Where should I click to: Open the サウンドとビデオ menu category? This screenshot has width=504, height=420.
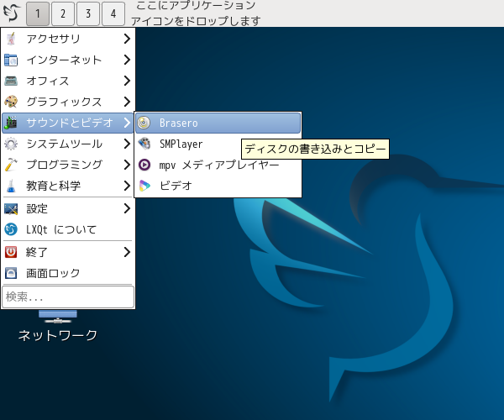point(67,123)
